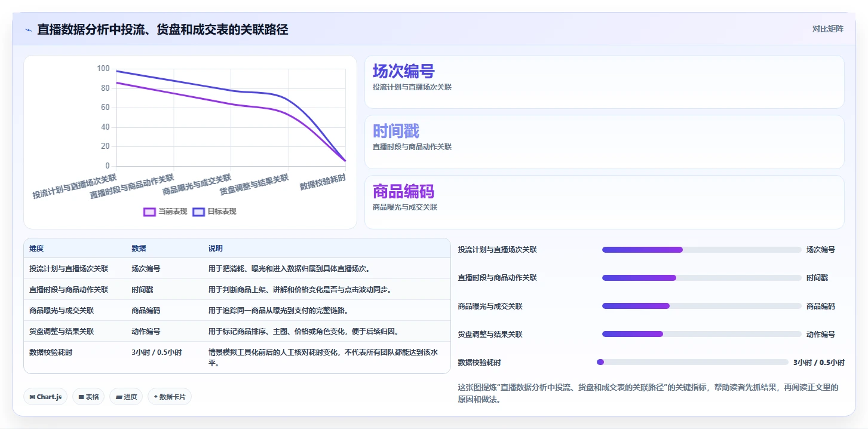Select the Chart.js tag chip
Screen dimensions: 868x429
pos(45,397)
